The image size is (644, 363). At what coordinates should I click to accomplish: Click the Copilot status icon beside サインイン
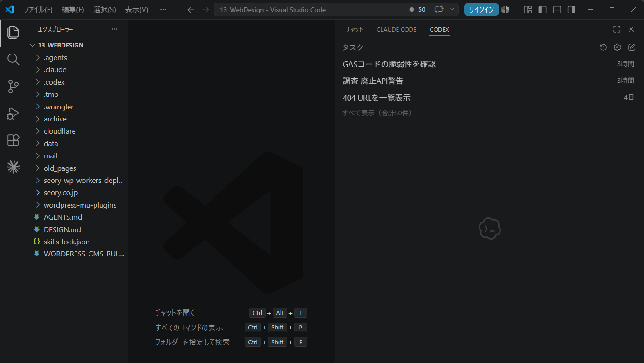[506, 9]
